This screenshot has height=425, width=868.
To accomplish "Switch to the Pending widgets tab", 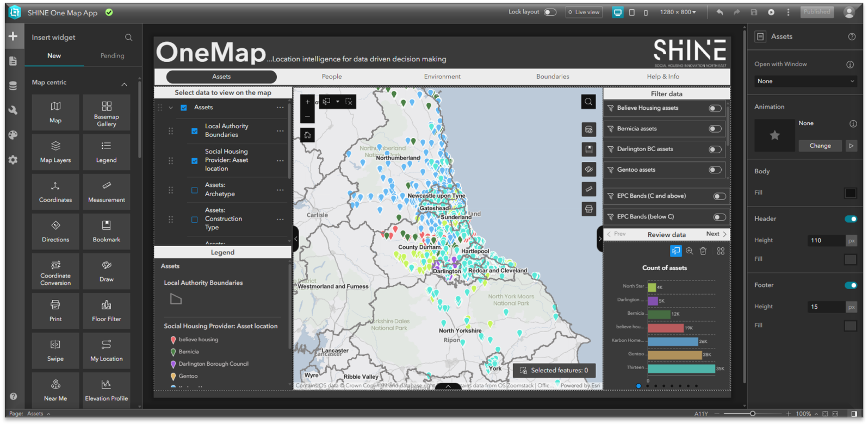I will coord(112,56).
